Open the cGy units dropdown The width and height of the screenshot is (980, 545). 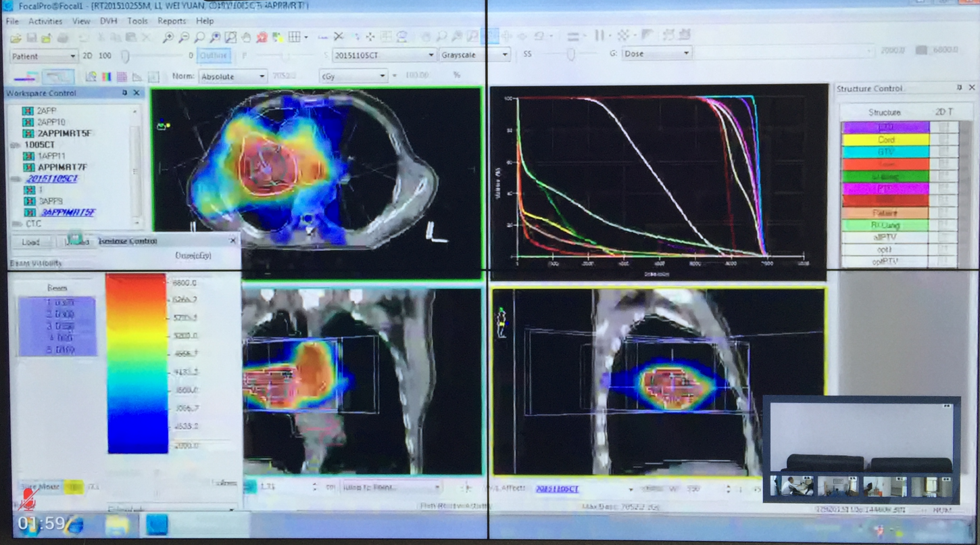[353, 76]
